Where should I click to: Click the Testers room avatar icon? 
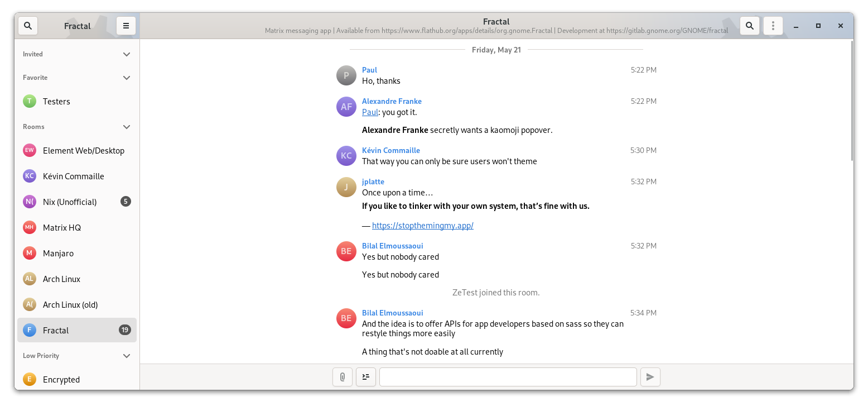coord(30,101)
